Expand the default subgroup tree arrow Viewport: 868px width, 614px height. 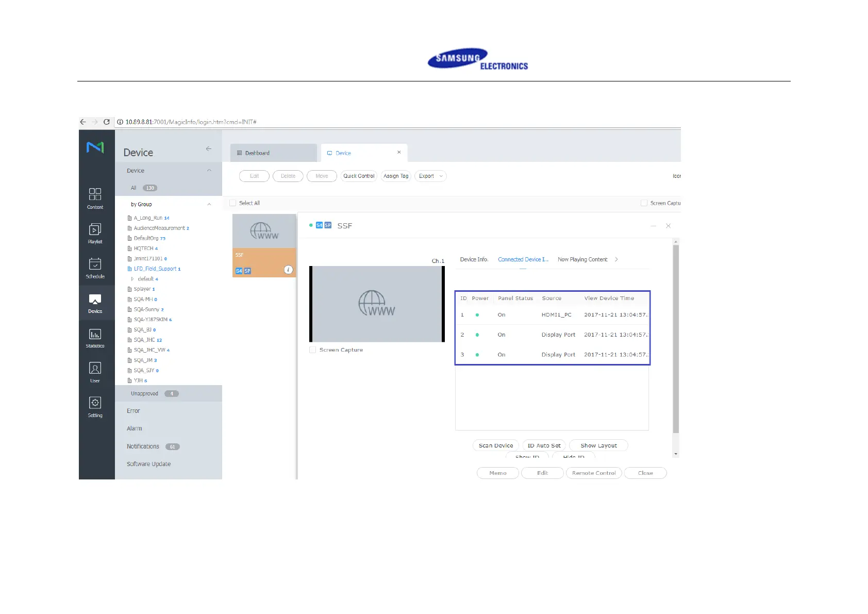tap(132, 279)
